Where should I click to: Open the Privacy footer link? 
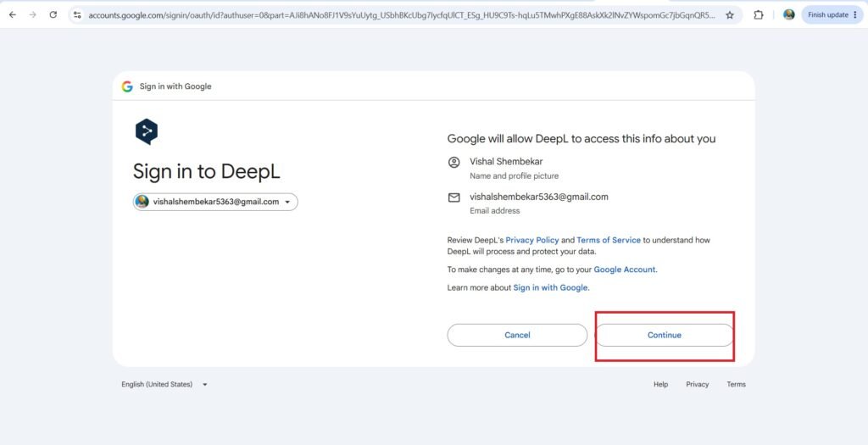[697, 384]
